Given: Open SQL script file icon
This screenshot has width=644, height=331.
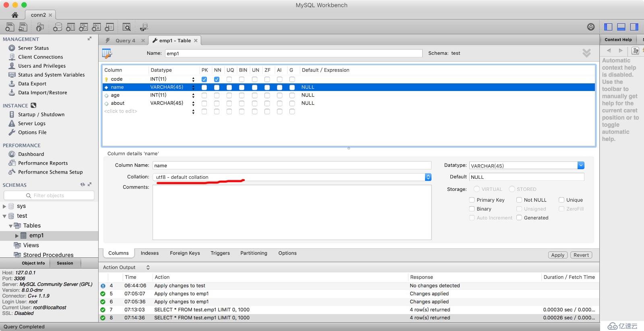Looking at the screenshot, I should 23,27.
